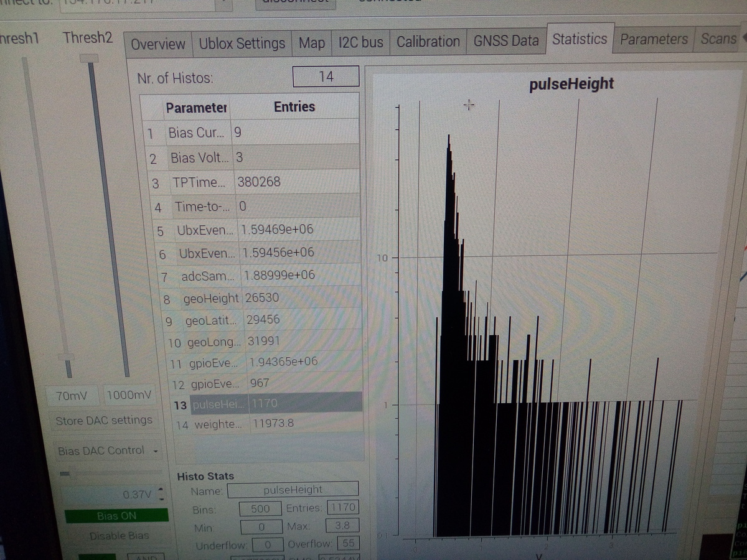Select row 12 gpioEve... 967
Image resolution: width=747 pixels, height=560 pixels.
[266, 383]
